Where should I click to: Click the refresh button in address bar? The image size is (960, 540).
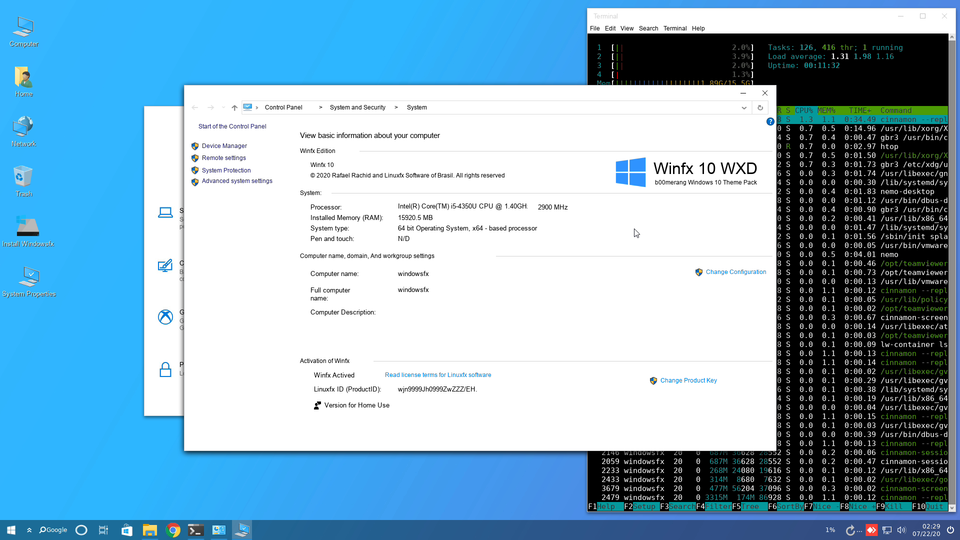(x=760, y=107)
